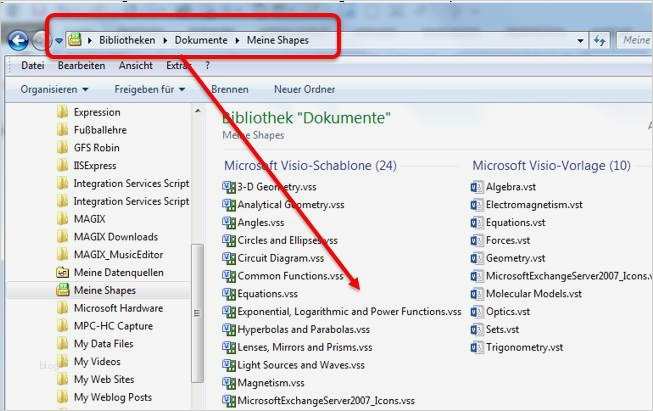
Task: Click the Brennen button
Action: click(229, 89)
